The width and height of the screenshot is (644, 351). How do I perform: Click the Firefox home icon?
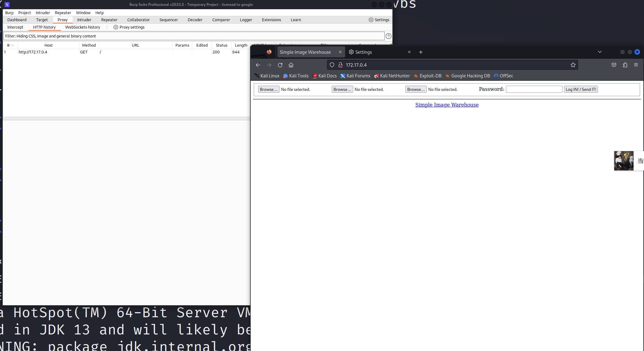tap(291, 65)
